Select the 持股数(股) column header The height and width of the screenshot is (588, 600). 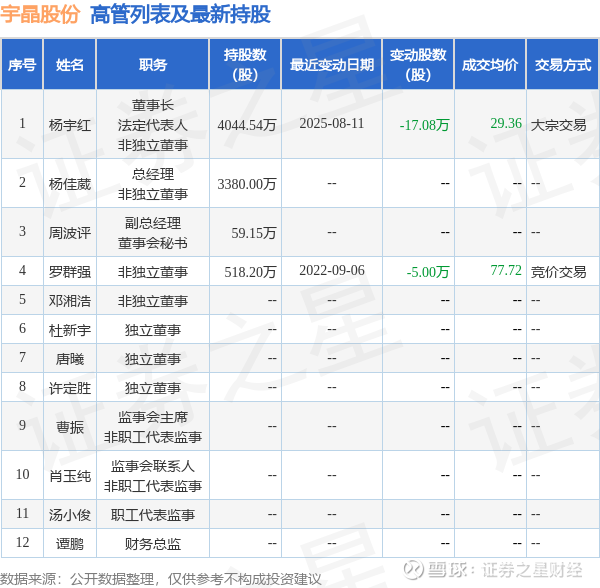point(245,65)
